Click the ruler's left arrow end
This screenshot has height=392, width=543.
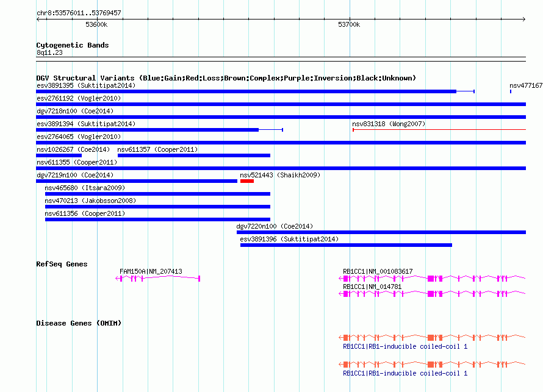pyautogui.click(x=38, y=19)
